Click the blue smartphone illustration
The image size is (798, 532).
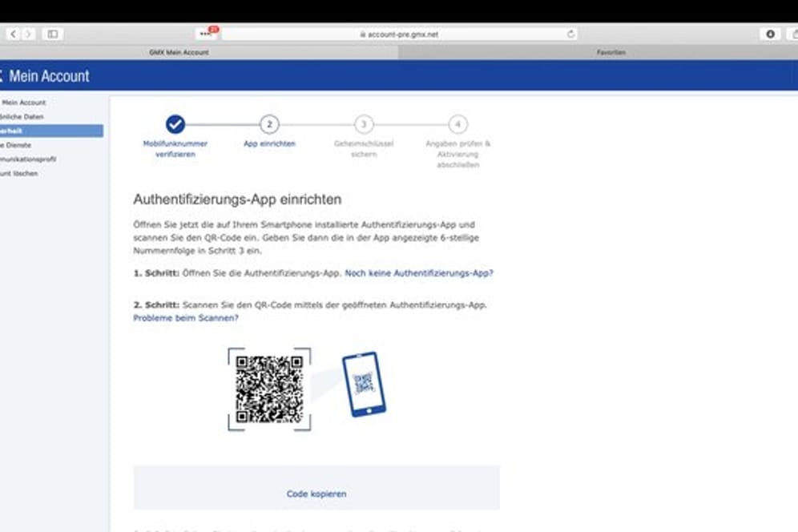point(364,385)
